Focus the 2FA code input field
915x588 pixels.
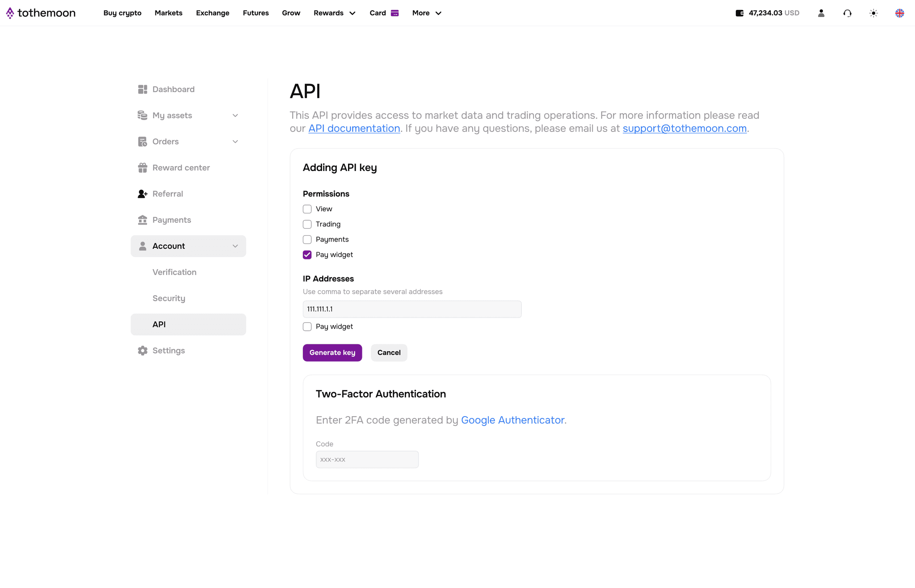coord(367,459)
